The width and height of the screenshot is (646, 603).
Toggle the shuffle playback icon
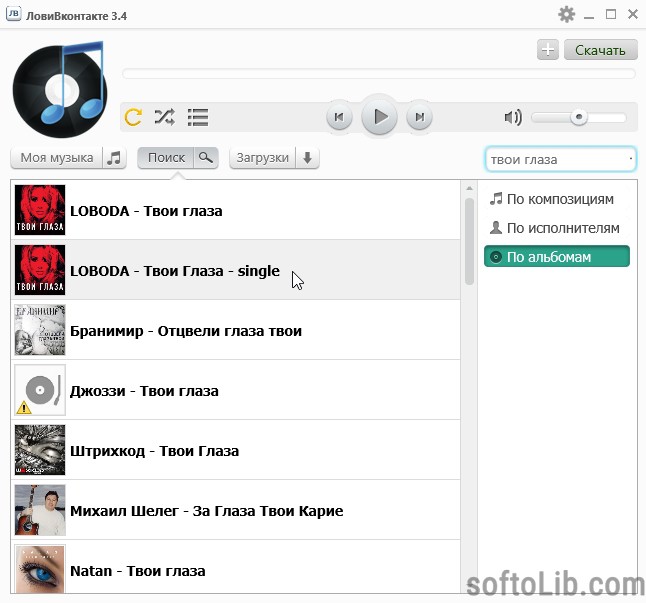pos(164,117)
